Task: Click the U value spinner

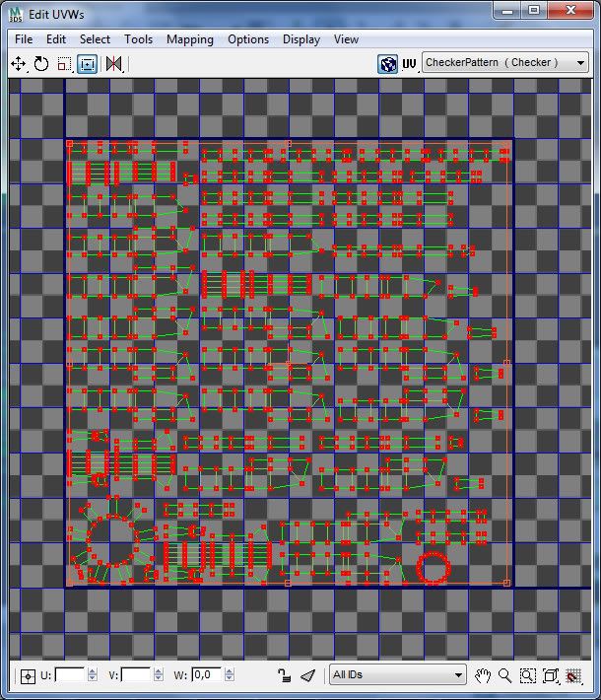Action: tap(93, 674)
